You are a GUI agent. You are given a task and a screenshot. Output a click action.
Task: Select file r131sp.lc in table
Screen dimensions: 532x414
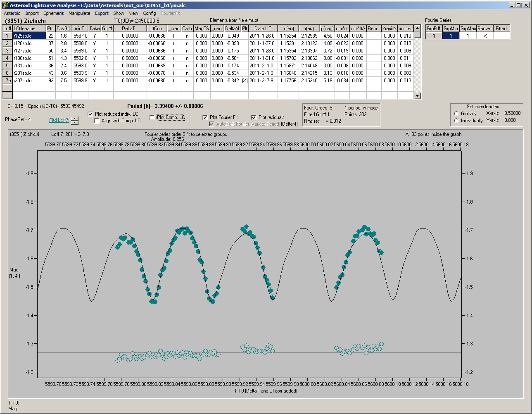[x=29, y=66]
